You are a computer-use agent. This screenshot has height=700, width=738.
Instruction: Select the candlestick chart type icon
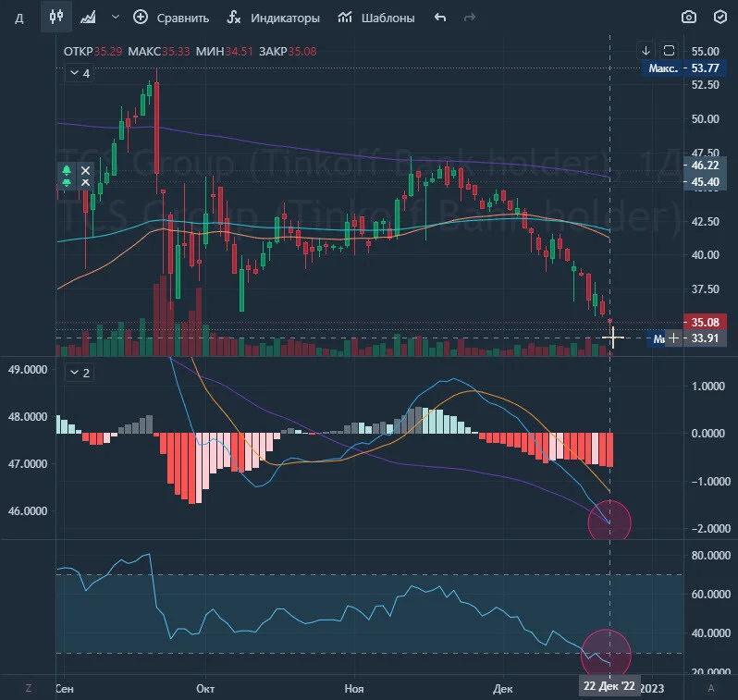tap(56, 18)
